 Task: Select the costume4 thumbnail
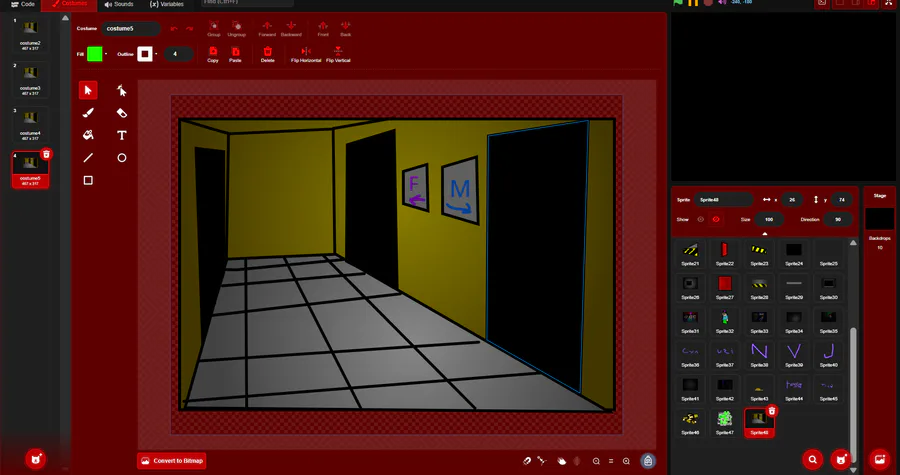pos(30,124)
